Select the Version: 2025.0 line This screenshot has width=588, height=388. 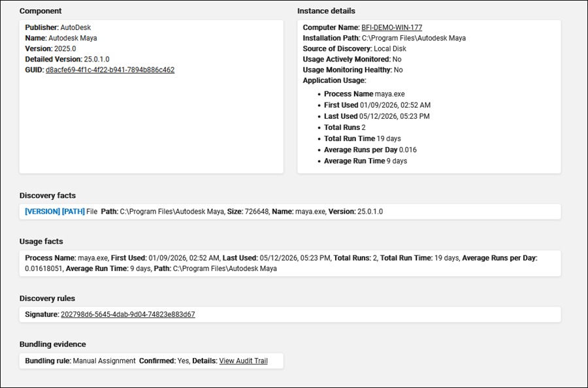click(50, 48)
